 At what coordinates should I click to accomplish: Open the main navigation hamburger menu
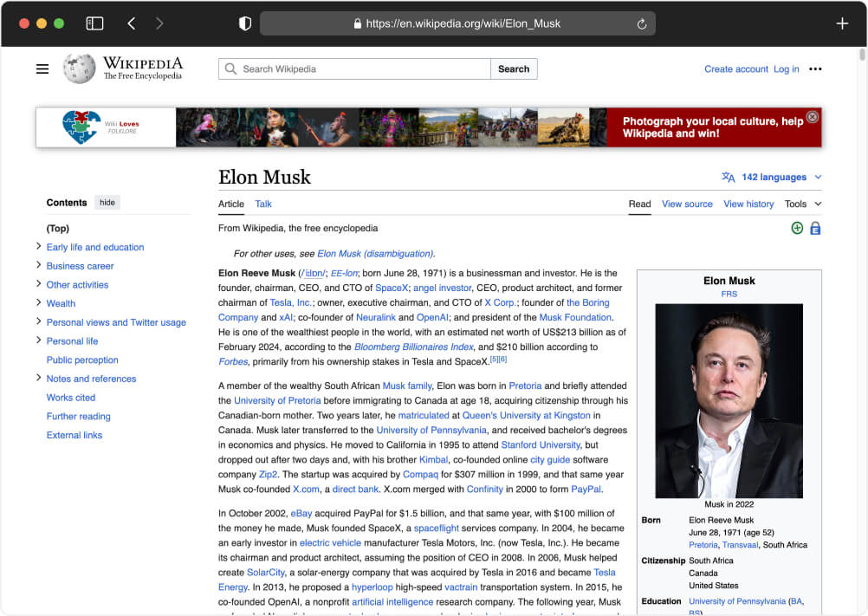[x=42, y=68]
